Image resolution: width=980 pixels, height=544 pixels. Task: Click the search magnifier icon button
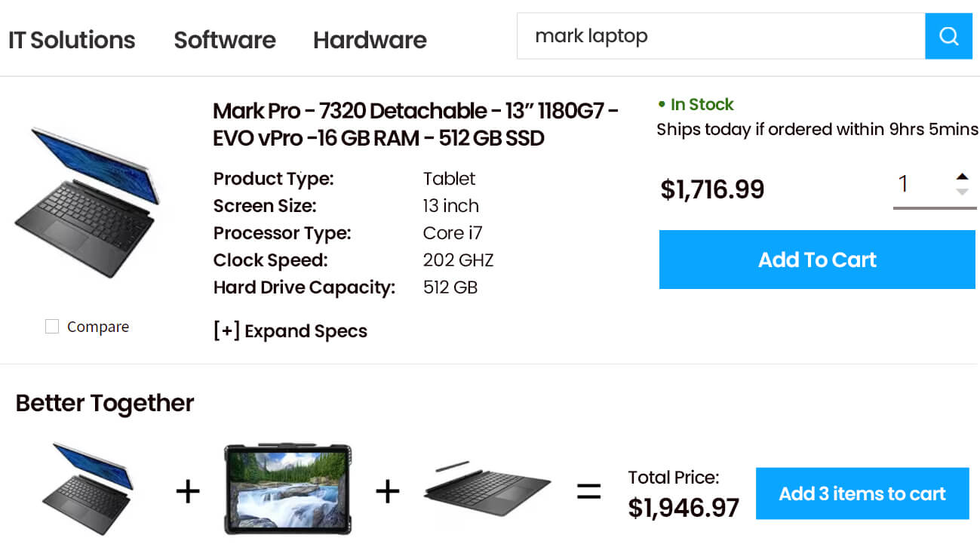click(948, 36)
